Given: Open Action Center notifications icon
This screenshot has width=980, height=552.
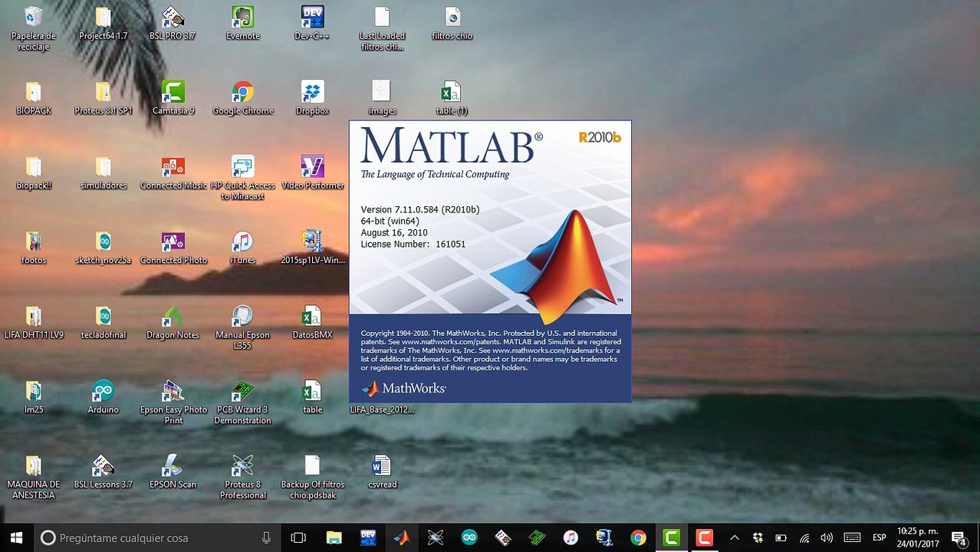Looking at the screenshot, I should (x=959, y=537).
